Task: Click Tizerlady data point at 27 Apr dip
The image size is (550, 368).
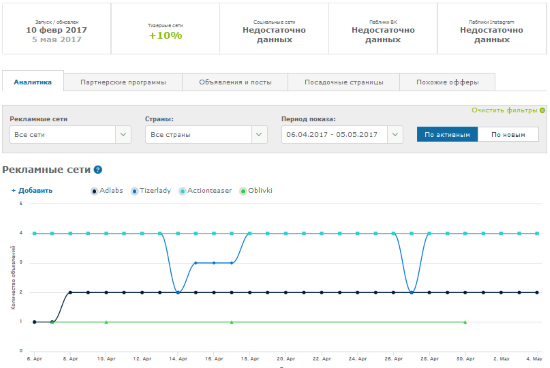Action: (x=411, y=292)
